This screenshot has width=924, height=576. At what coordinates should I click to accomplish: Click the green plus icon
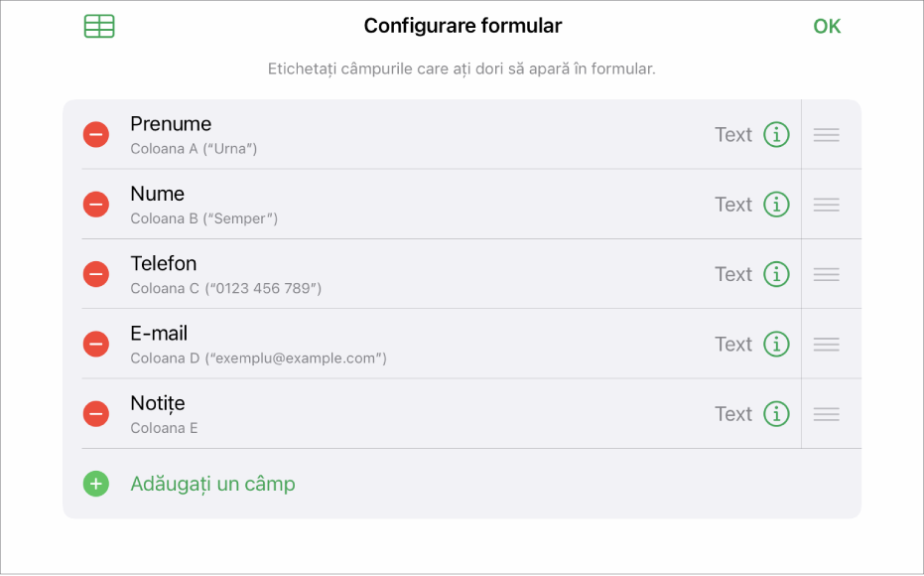[95, 484]
